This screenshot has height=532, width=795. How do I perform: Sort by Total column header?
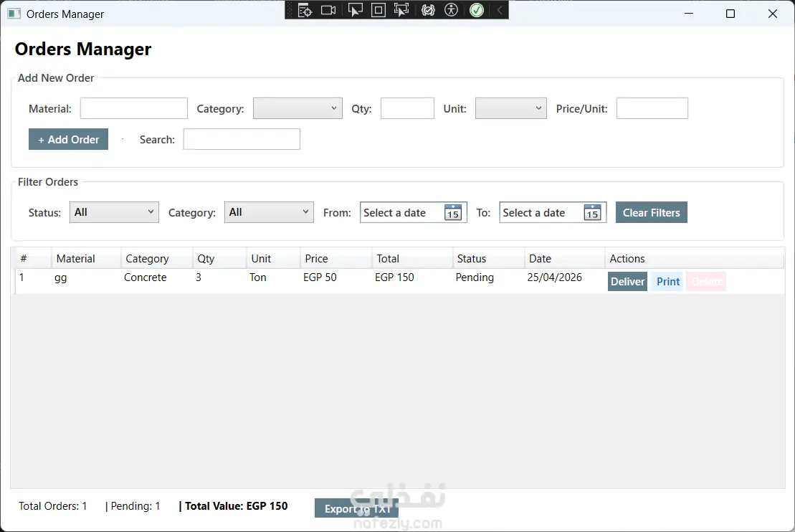tap(412, 258)
